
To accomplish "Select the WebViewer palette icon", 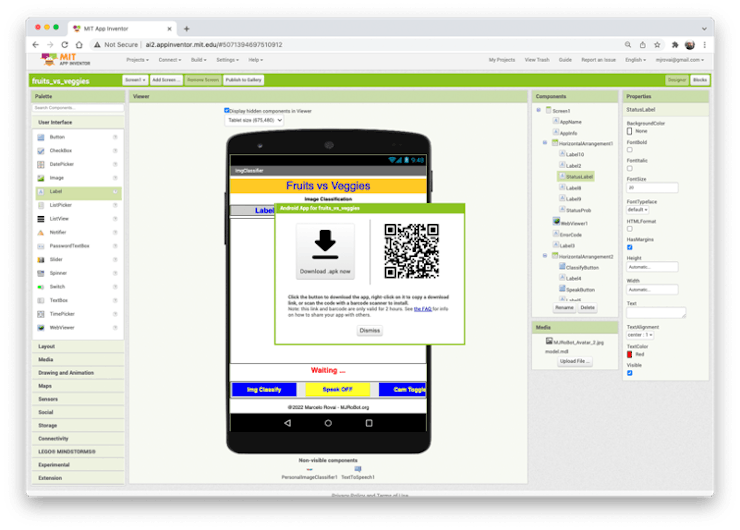I will (41, 328).
